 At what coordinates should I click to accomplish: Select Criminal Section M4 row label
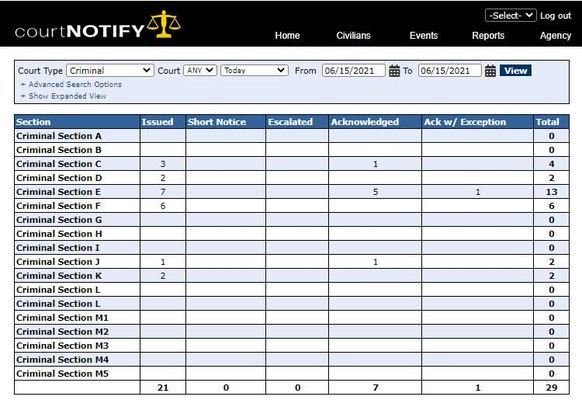click(62, 360)
